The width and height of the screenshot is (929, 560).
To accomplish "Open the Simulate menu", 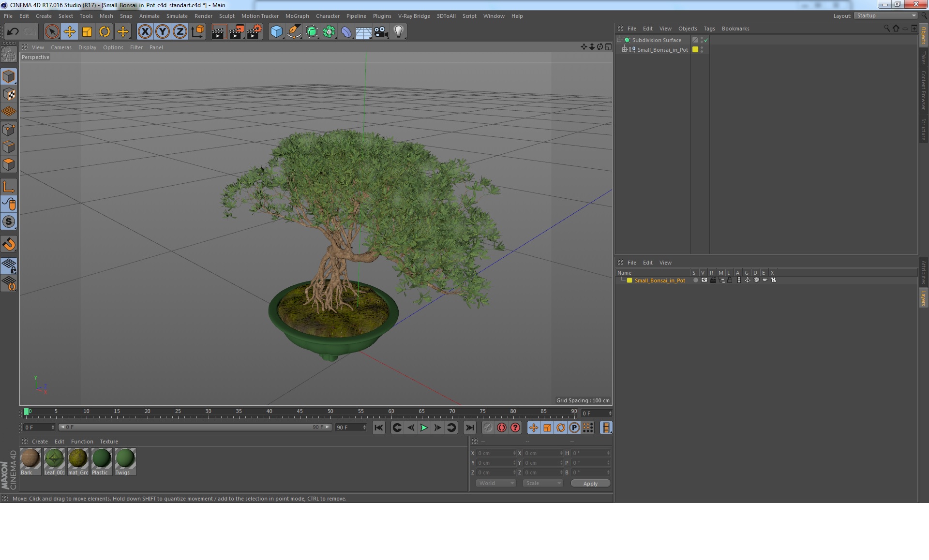I will [177, 16].
